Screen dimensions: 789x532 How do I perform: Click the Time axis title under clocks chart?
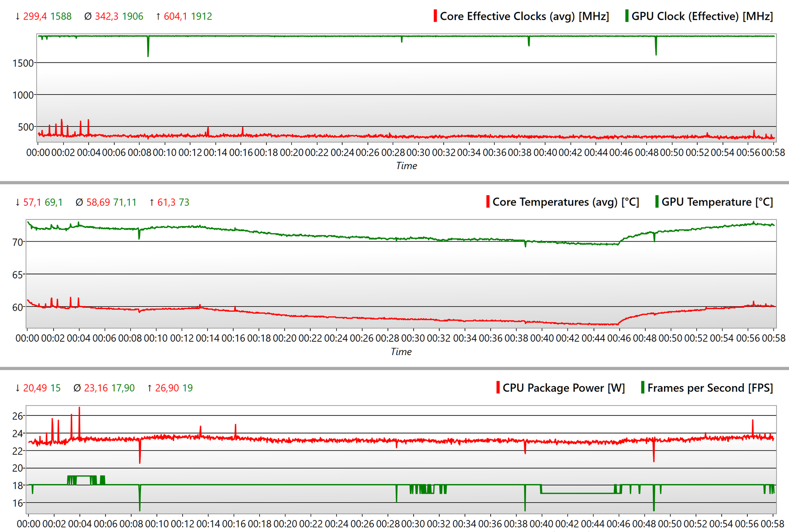coord(406,166)
